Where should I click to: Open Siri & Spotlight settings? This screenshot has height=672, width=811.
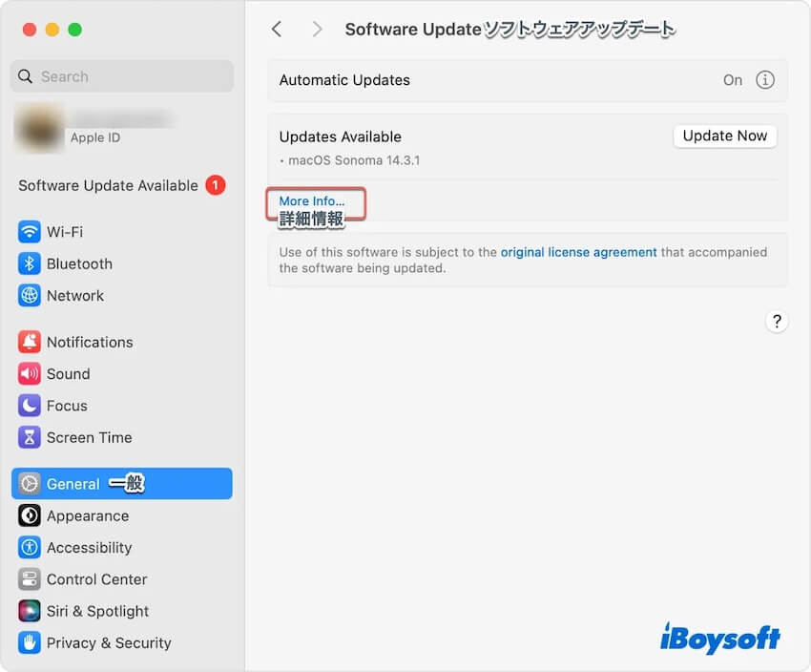97,611
